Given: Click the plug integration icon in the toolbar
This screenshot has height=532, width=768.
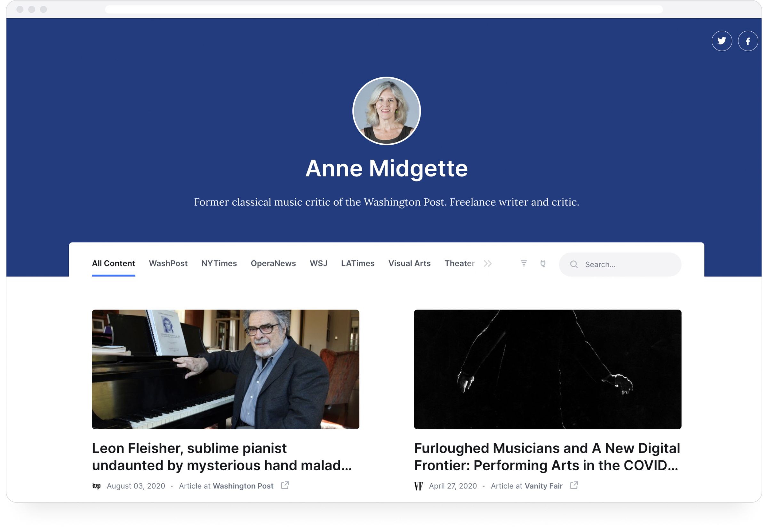Looking at the screenshot, I should [x=543, y=263].
